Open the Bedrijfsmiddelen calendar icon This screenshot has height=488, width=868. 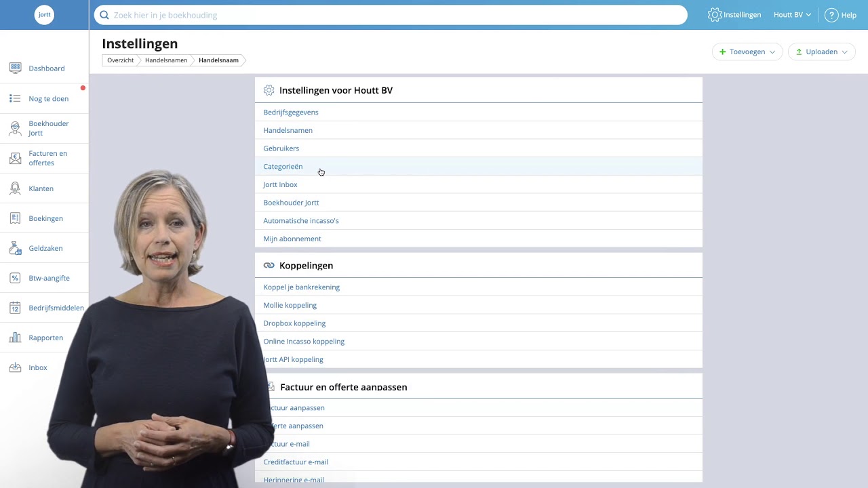tap(15, 308)
